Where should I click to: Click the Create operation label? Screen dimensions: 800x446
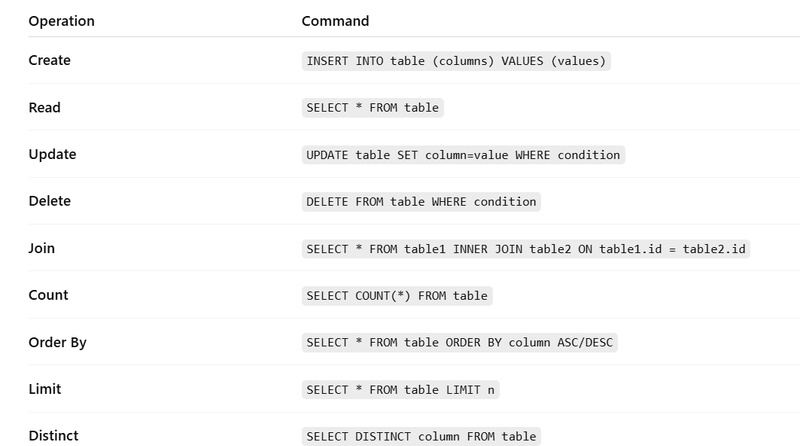[49, 60]
